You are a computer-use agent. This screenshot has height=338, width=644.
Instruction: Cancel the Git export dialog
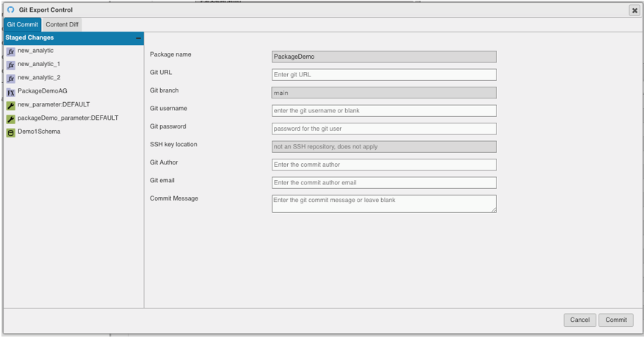tap(580, 320)
